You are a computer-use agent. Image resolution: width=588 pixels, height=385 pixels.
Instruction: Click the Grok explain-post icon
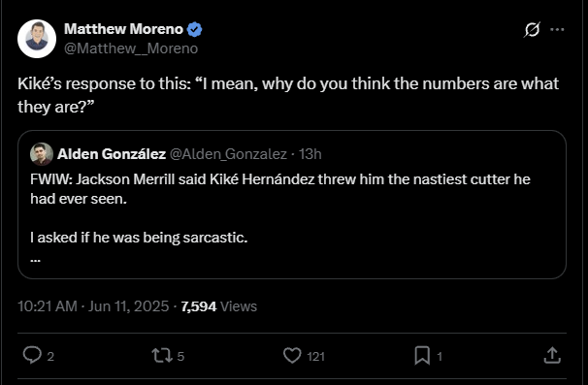coord(532,30)
